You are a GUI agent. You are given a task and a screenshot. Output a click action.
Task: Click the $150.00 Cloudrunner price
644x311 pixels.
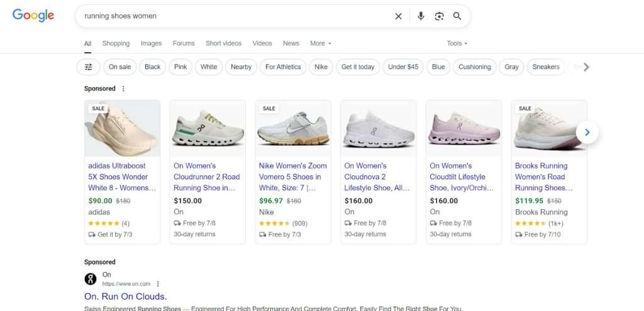pos(187,200)
